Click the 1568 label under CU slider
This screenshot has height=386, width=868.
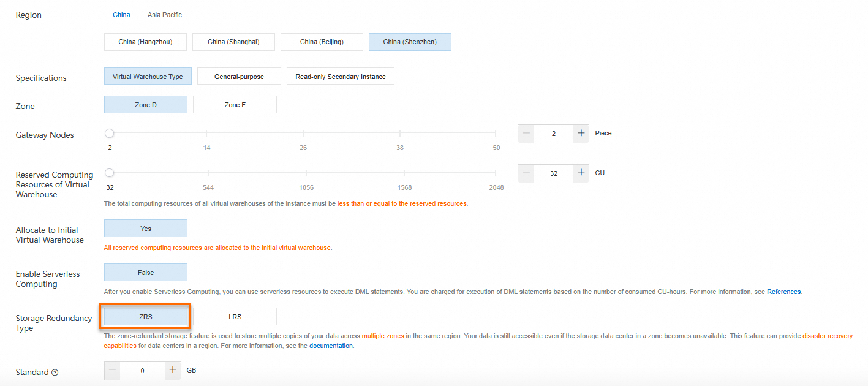tap(404, 187)
